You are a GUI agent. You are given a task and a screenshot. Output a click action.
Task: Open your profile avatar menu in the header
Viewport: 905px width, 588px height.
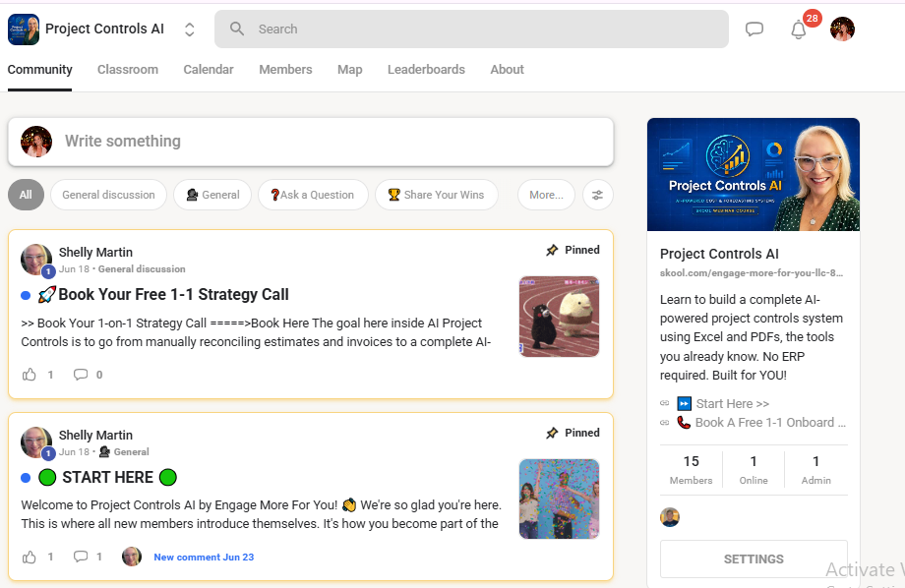click(x=842, y=29)
